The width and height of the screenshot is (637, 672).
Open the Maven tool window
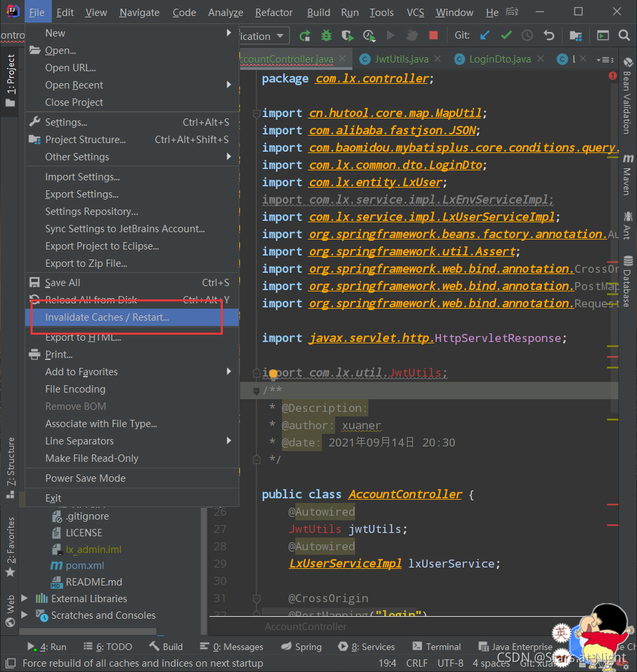pyautogui.click(x=628, y=174)
